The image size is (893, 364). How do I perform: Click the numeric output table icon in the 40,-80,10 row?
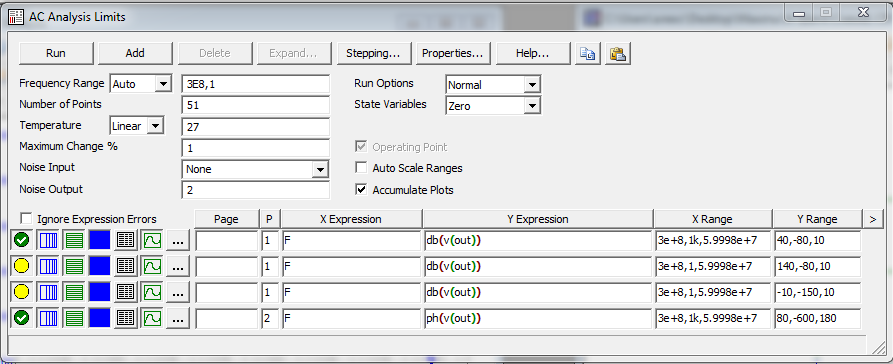tap(125, 240)
